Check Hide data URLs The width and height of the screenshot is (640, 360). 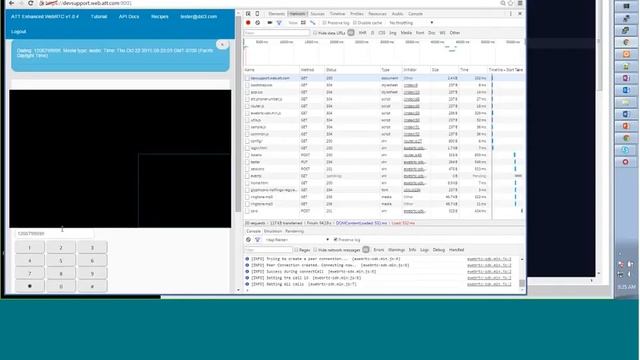pos(315,33)
